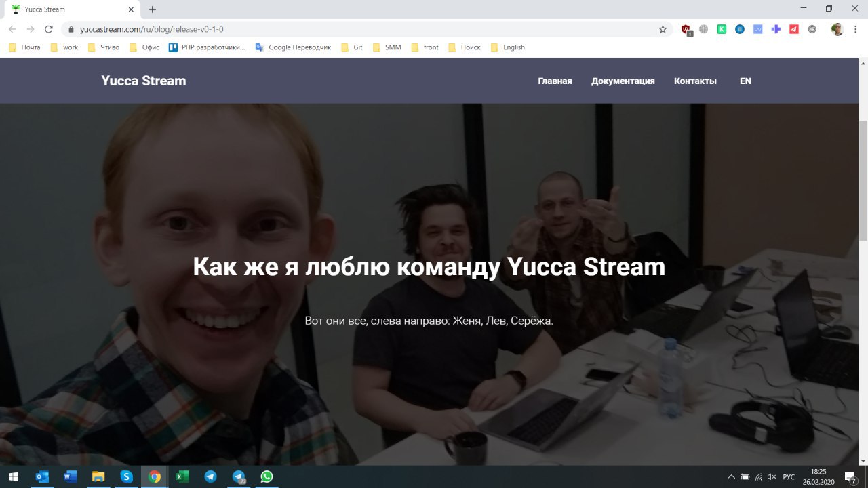Click the headline 'Как же я люблю команду Yucca Stream'
Image resolution: width=868 pixels, height=488 pixels.
429,267
